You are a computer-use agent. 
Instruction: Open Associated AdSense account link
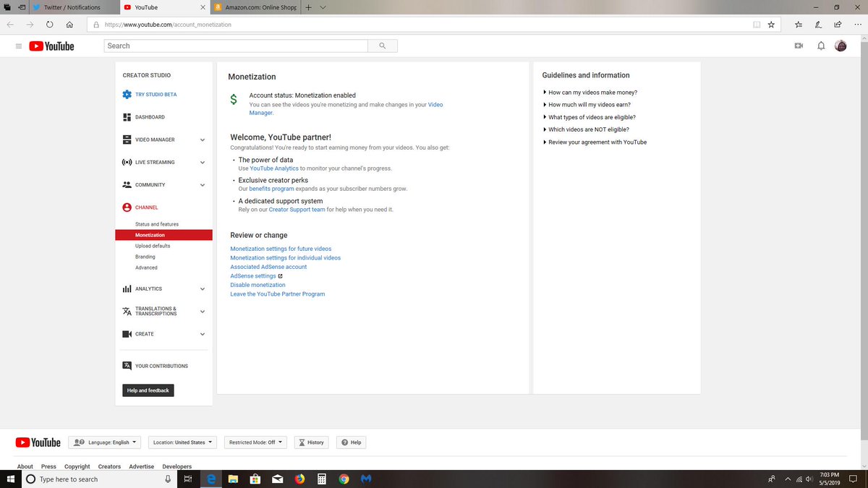tap(268, 267)
